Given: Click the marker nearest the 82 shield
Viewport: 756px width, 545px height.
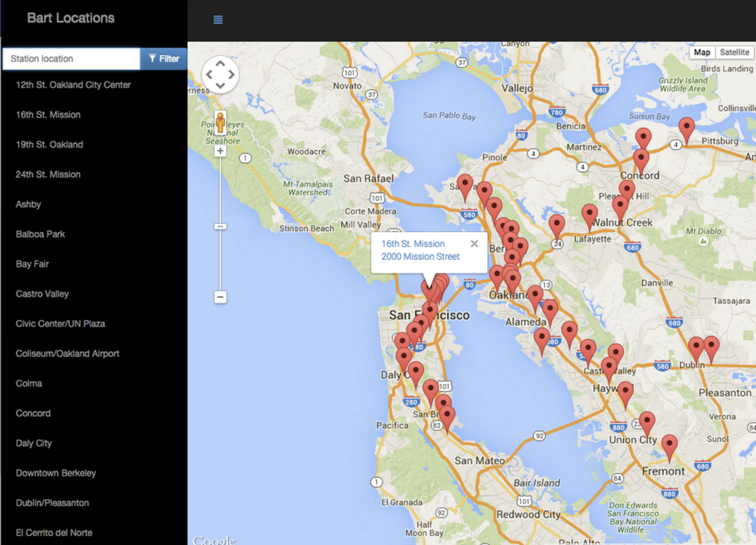Looking at the screenshot, I should pyautogui.click(x=447, y=419).
